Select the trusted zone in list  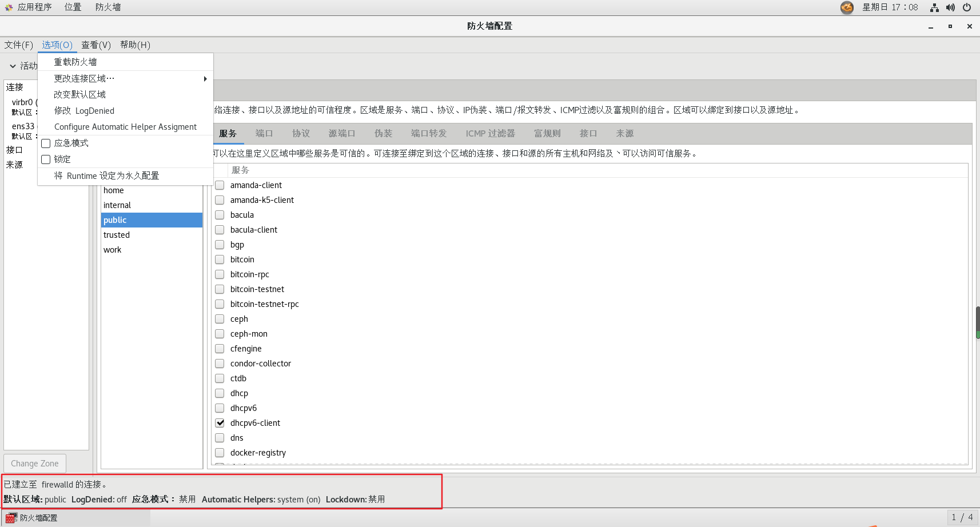coord(152,235)
